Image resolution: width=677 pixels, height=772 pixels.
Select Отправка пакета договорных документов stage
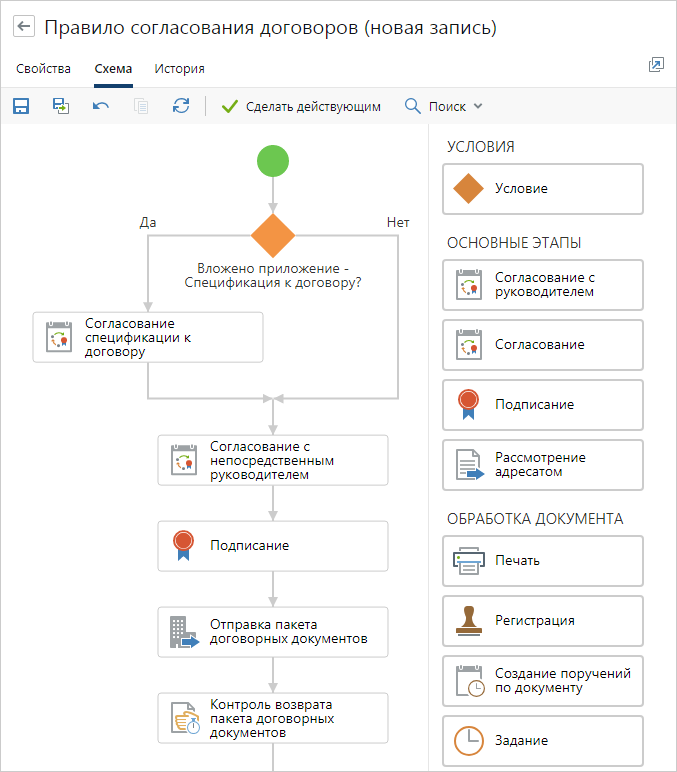[x=272, y=632]
